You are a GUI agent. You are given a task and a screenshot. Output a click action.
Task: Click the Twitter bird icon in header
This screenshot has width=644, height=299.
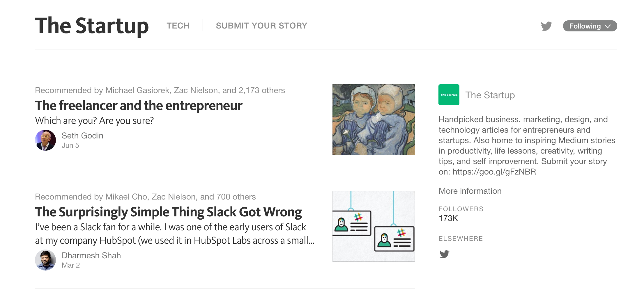pos(546,26)
